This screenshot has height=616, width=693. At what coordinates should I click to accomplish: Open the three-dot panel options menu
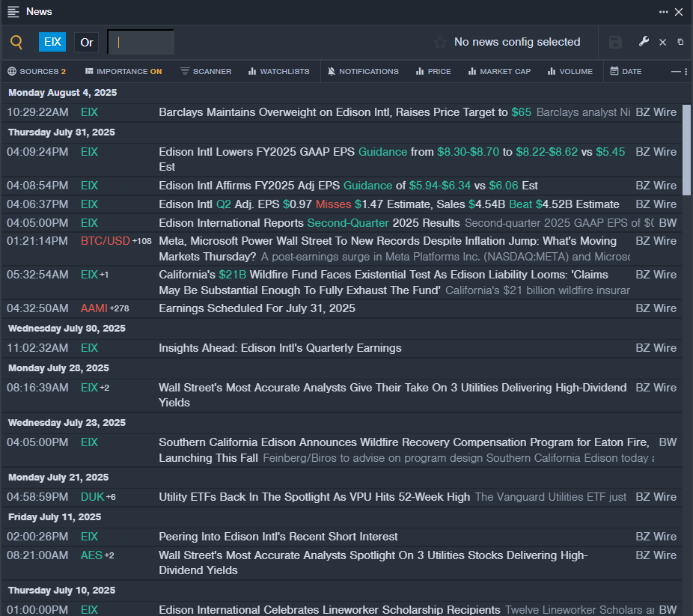tap(663, 12)
